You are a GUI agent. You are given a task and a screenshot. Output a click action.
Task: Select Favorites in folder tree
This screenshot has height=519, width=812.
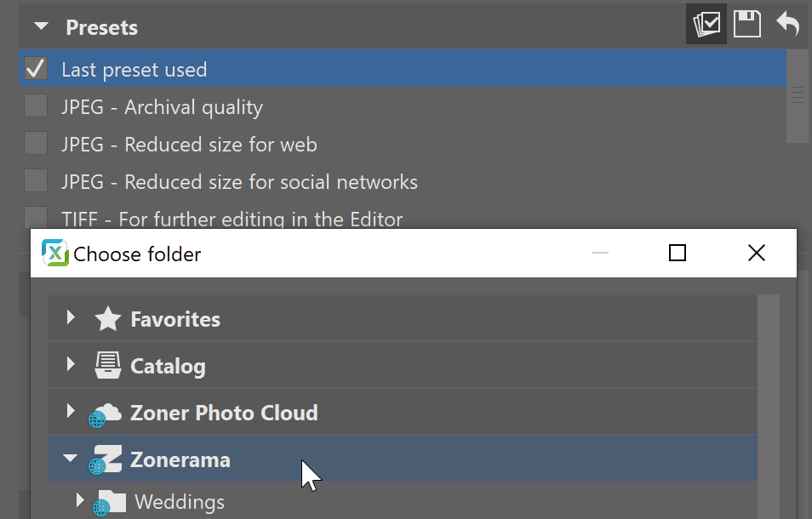point(175,319)
